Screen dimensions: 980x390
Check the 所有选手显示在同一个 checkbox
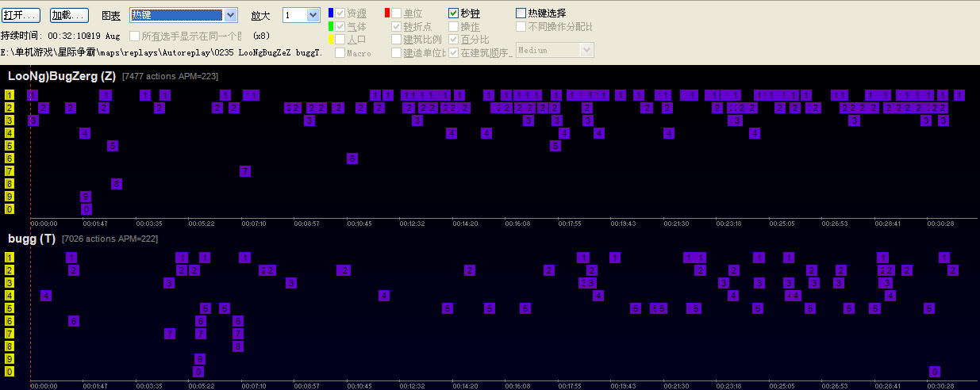135,36
